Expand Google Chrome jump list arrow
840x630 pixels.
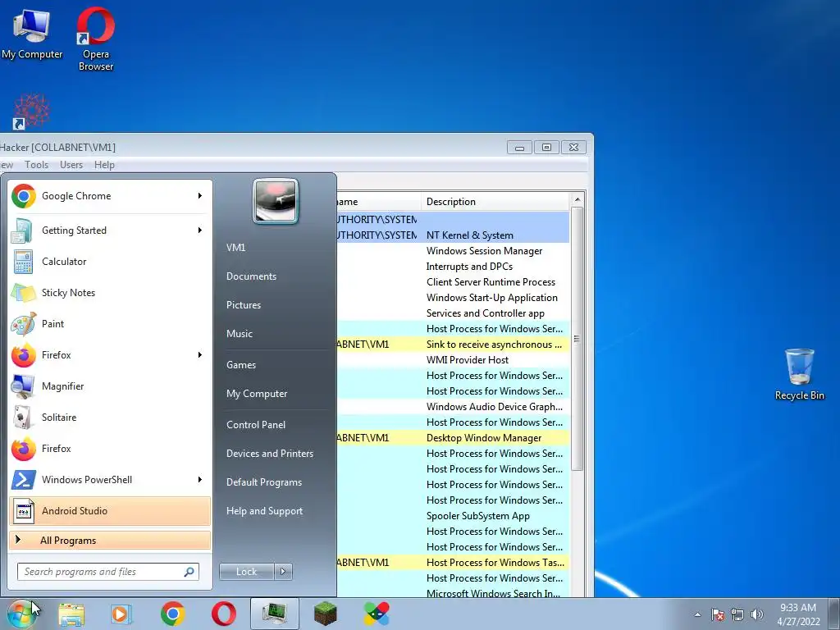[200, 196]
